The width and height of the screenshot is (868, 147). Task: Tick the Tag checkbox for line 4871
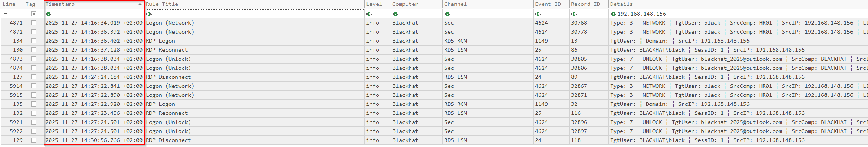point(34,23)
